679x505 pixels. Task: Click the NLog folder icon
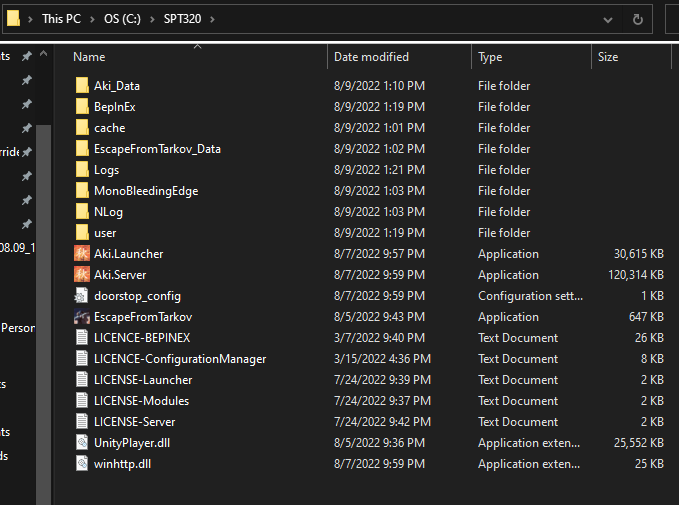pyautogui.click(x=82, y=211)
